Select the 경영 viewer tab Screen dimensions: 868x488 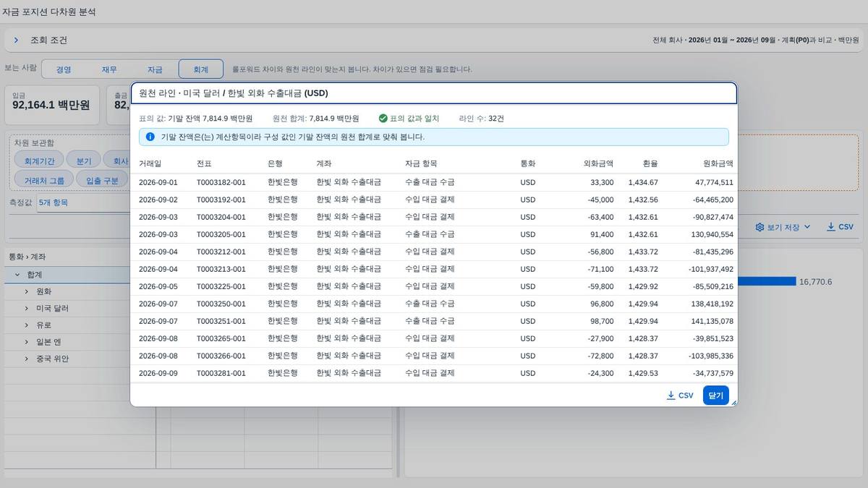(64, 69)
